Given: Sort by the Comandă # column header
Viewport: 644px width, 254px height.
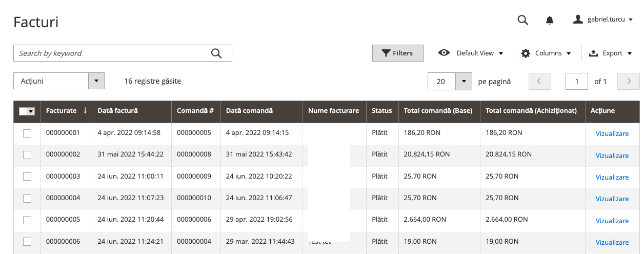Looking at the screenshot, I should pyautogui.click(x=196, y=111).
